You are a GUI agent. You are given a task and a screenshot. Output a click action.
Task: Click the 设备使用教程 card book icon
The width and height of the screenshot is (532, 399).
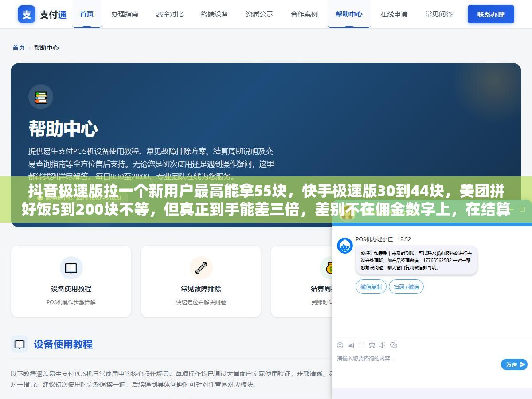coord(71,268)
